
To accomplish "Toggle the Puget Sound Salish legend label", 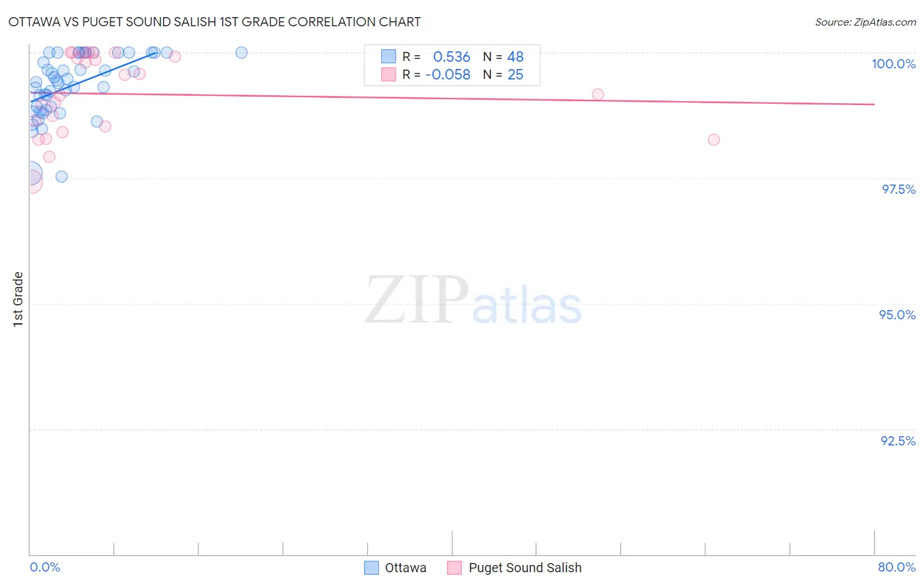I will pos(524,568).
